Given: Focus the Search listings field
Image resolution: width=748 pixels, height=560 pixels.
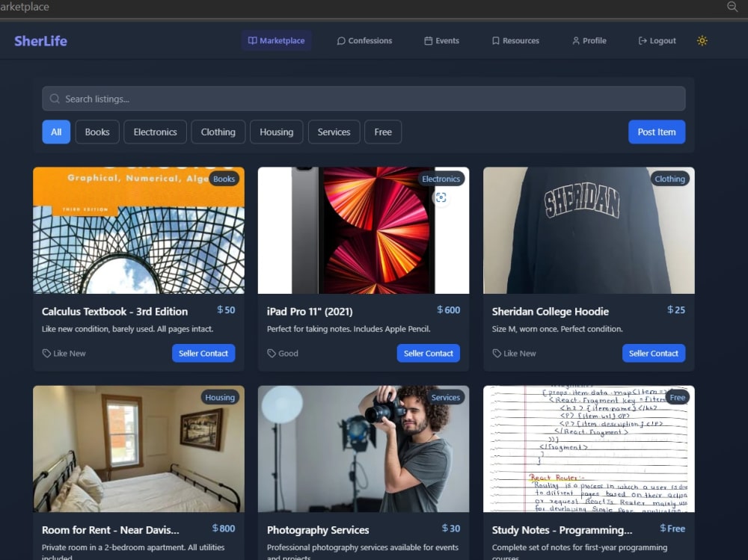Looking at the screenshot, I should coord(364,99).
